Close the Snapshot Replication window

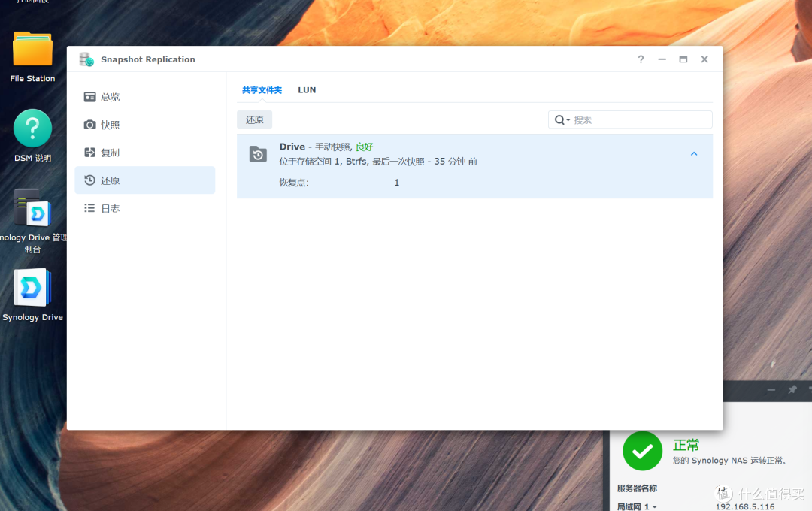(x=704, y=59)
